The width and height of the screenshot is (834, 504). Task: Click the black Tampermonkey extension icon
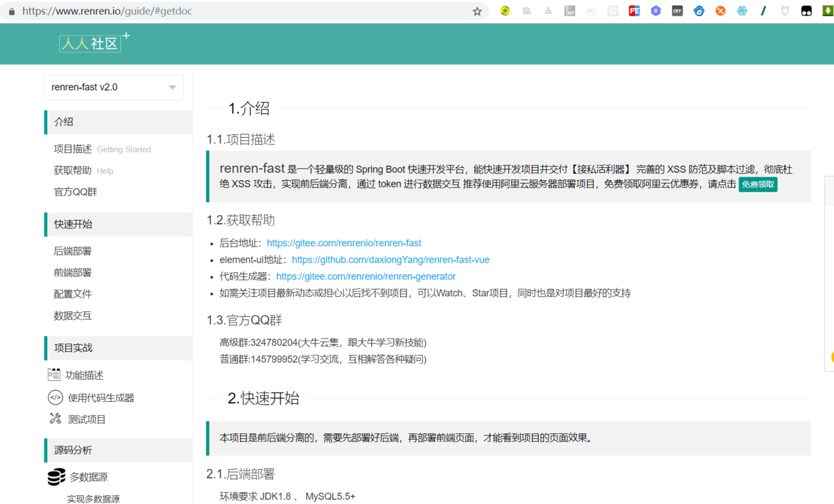coord(806,11)
